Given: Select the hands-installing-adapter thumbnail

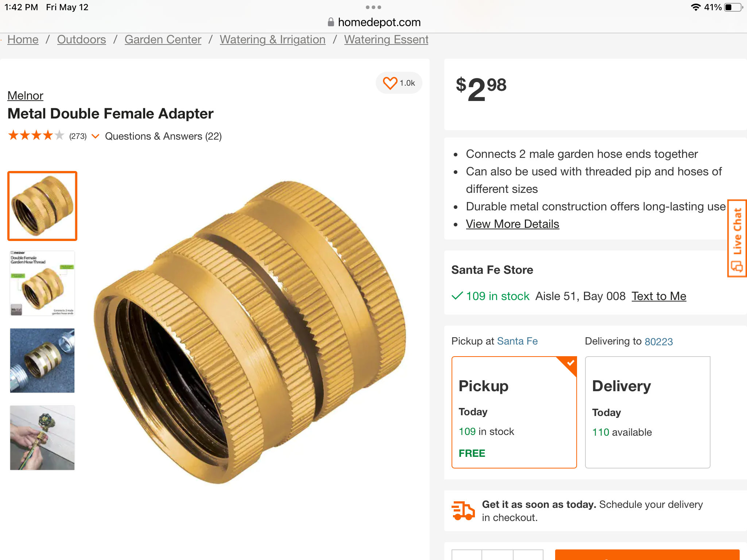Looking at the screenshot, I should tap(42, 437).
